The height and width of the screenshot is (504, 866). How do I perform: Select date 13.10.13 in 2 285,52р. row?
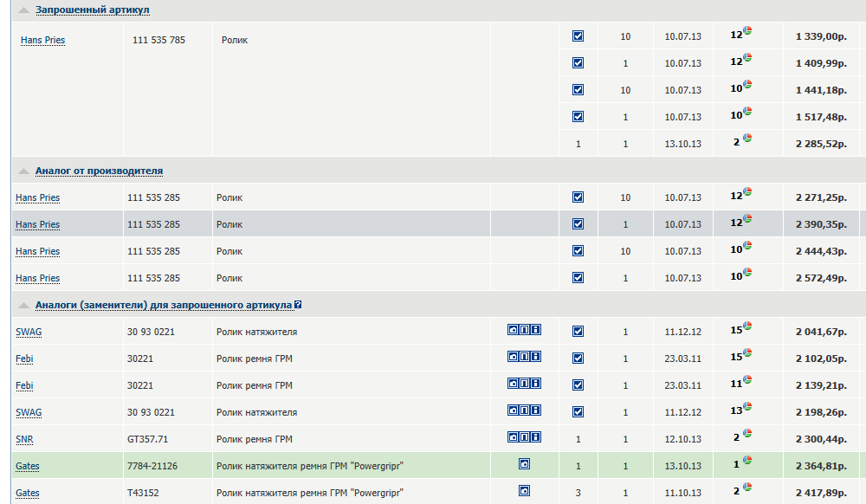point(682,144)
